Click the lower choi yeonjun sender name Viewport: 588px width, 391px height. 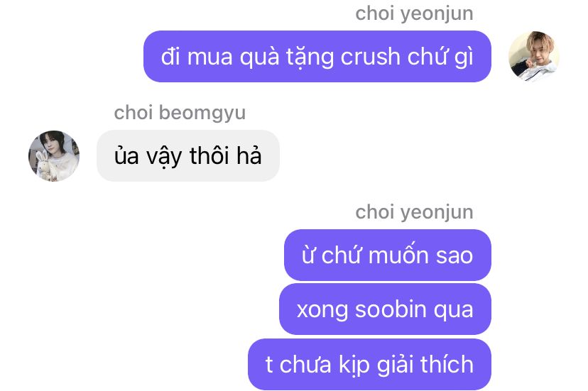click(414, 213)
